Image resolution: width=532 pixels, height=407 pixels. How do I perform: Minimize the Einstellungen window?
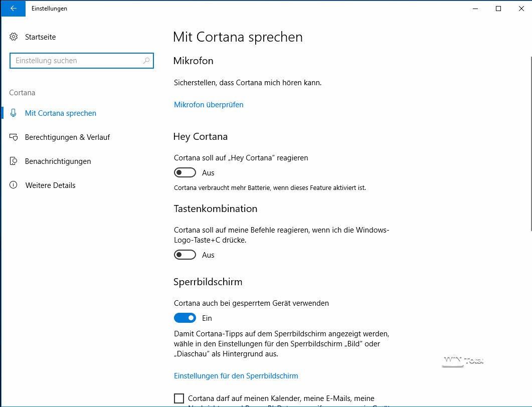coord(475,9)
